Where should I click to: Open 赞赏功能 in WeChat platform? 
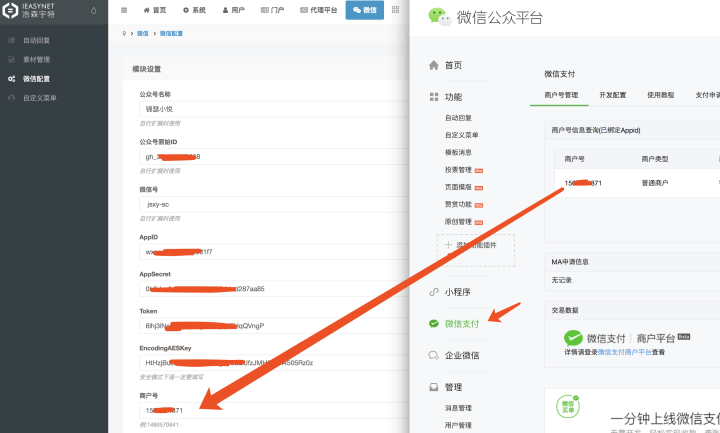point(458,204)
